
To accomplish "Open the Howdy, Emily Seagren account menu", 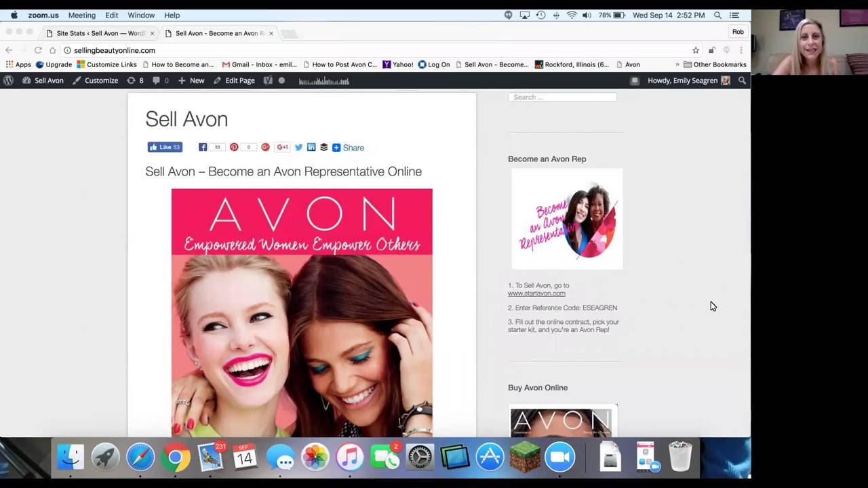I will (x=688, y=81).
